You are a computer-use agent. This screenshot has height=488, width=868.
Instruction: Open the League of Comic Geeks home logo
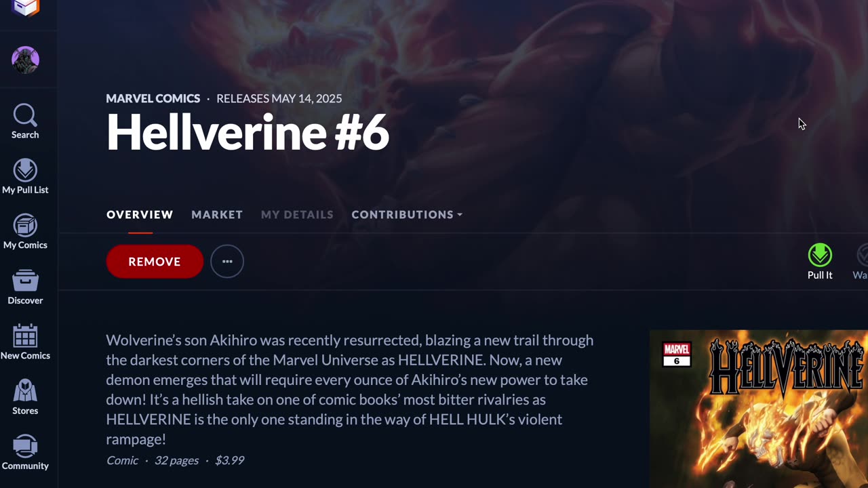pyautogui.click(x=25, y=7)
